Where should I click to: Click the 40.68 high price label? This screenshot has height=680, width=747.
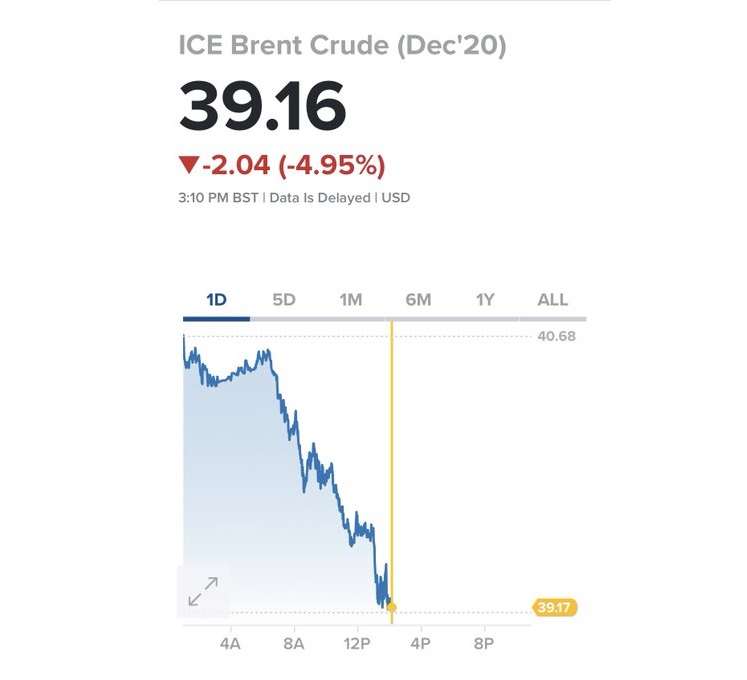pos(556,336)
